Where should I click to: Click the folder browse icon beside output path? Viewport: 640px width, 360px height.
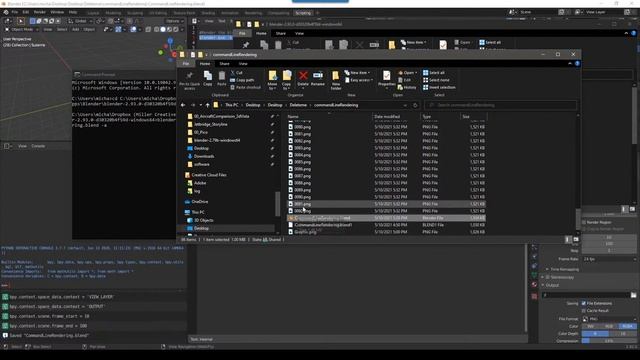coord(633,295)
